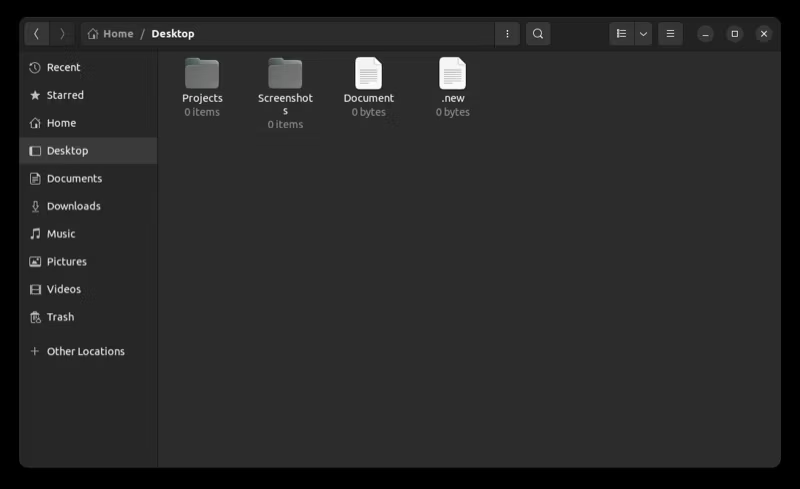Open Music in the sidebar

88,234
